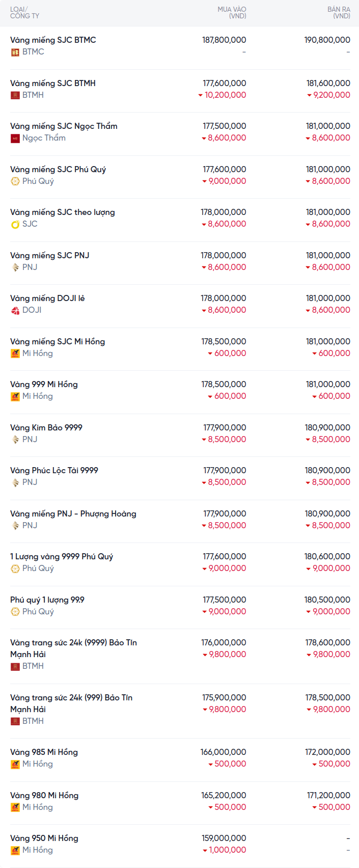Click the Vàng 980 Mi Hồng buy price 165,200,000
This screenshot has height=868, width=359.
pyautogui.click(x=224, y=795)
